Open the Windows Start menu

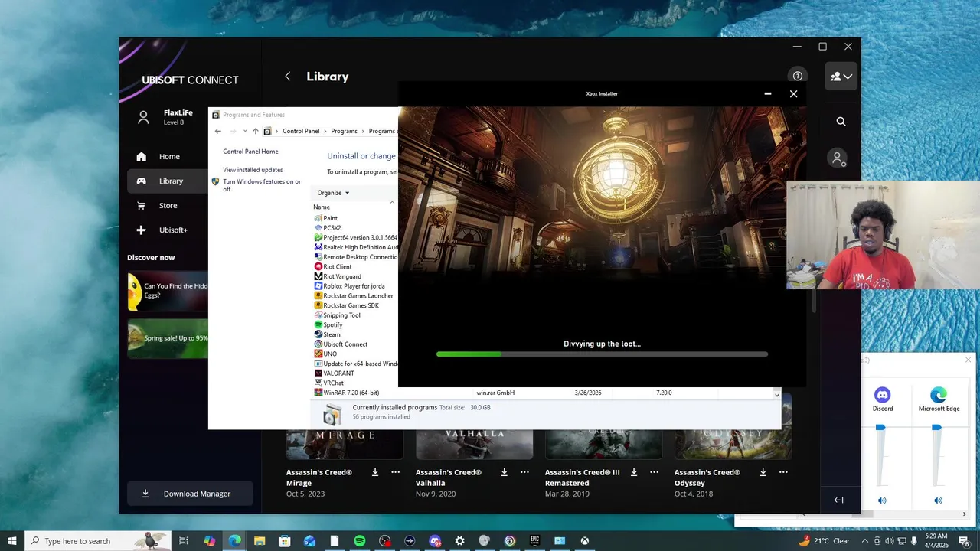[12, 541]
